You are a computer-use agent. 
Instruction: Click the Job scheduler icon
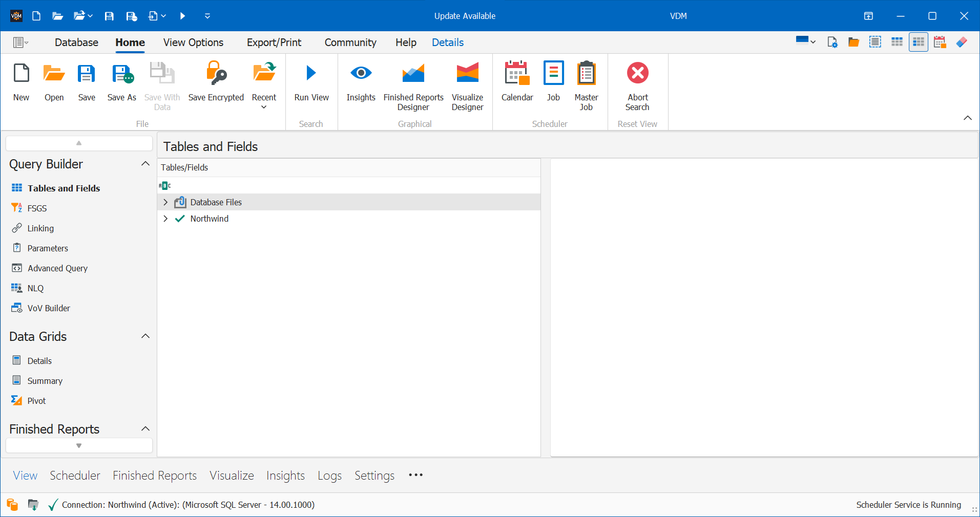[553, 73]
